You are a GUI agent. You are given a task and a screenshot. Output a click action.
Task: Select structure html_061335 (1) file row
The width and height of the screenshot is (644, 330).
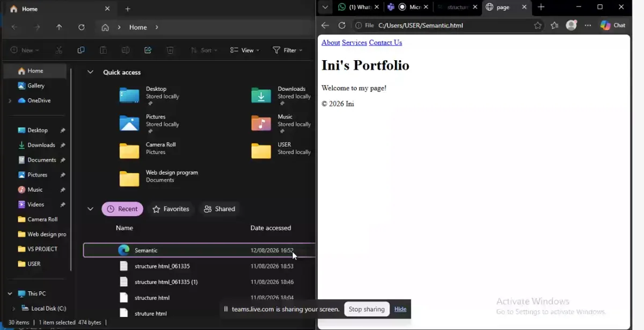(199, 282)
